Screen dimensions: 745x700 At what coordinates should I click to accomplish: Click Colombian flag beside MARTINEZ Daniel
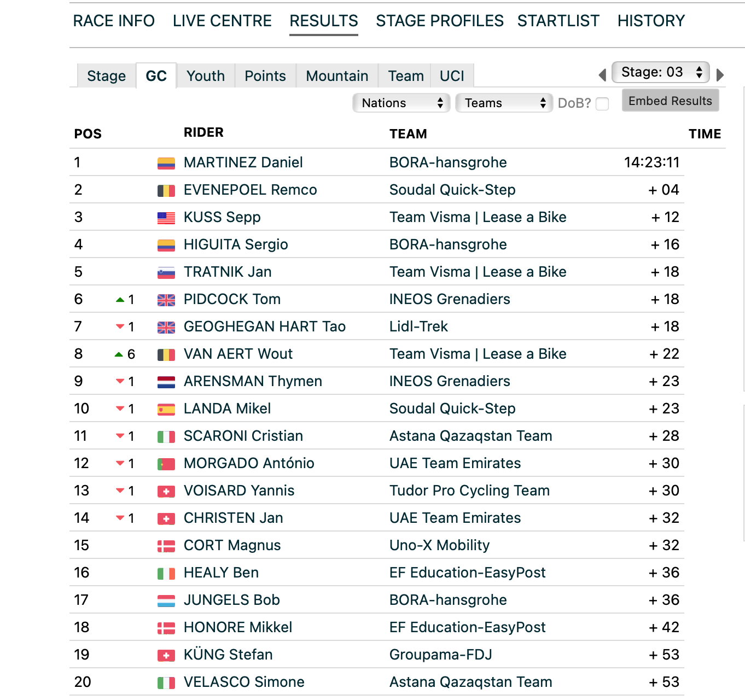coord(166,163)
